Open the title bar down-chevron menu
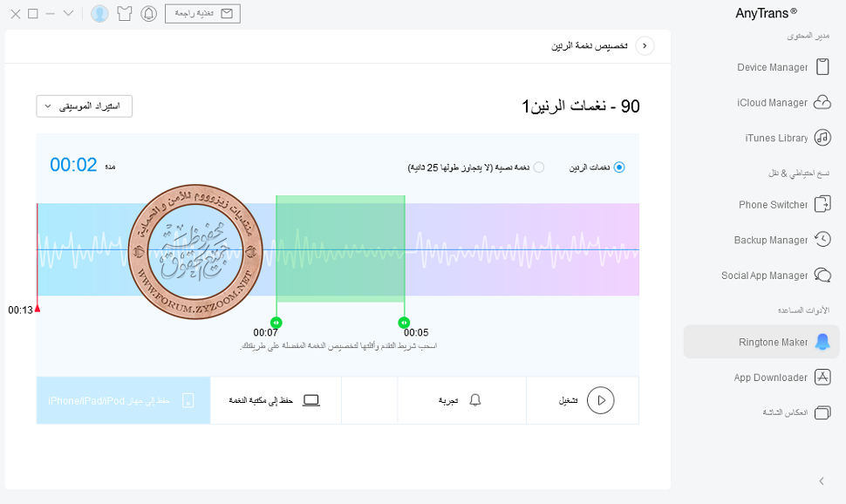846x504 pixels. pyautogui.click(x=69, y=14)
